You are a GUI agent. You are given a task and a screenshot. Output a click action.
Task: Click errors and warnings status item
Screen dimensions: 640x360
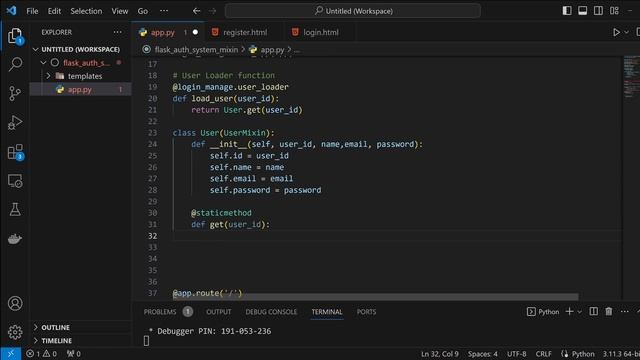tap(41, 354)
